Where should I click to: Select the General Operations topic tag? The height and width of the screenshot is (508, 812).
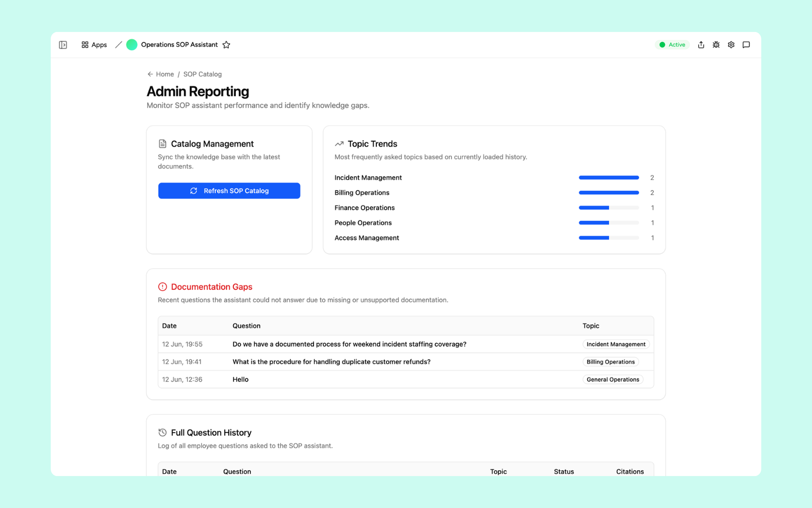(x=613, y=380)
